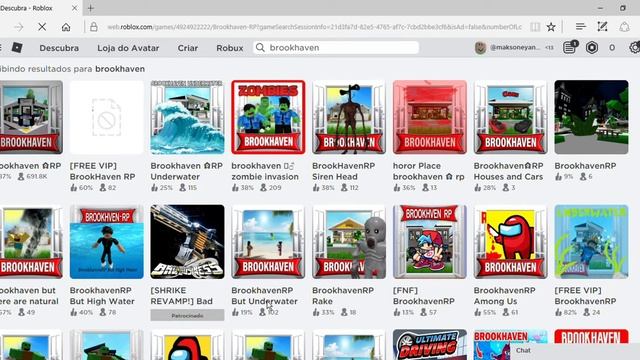Viewport: 640px width, 360px height.
Task: Click the site lock icon in address bar
Action: pyautogui.click(x=93, y=27)
